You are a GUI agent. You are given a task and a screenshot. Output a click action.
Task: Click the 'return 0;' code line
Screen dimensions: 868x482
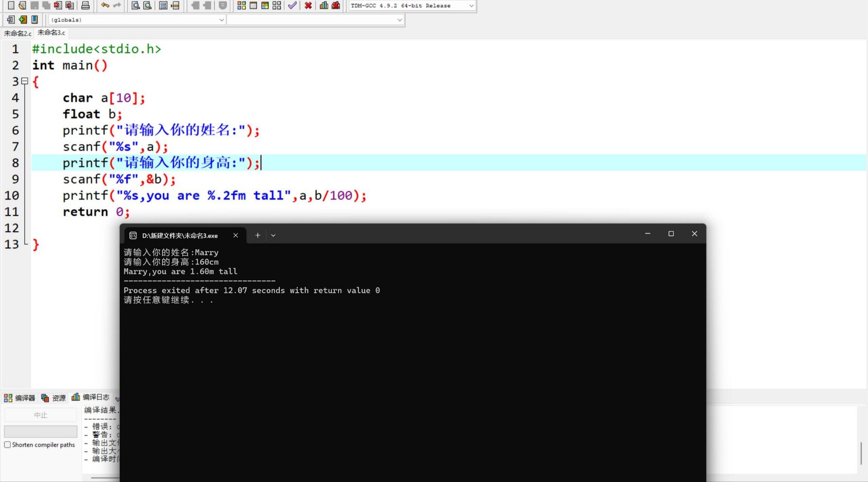[96, 212]
